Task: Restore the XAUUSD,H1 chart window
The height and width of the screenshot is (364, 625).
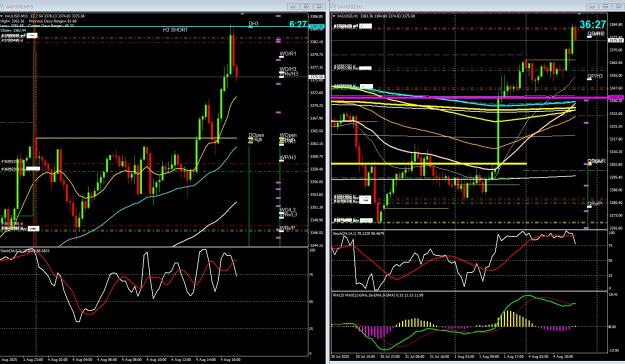Action: (x=606, y=6)
